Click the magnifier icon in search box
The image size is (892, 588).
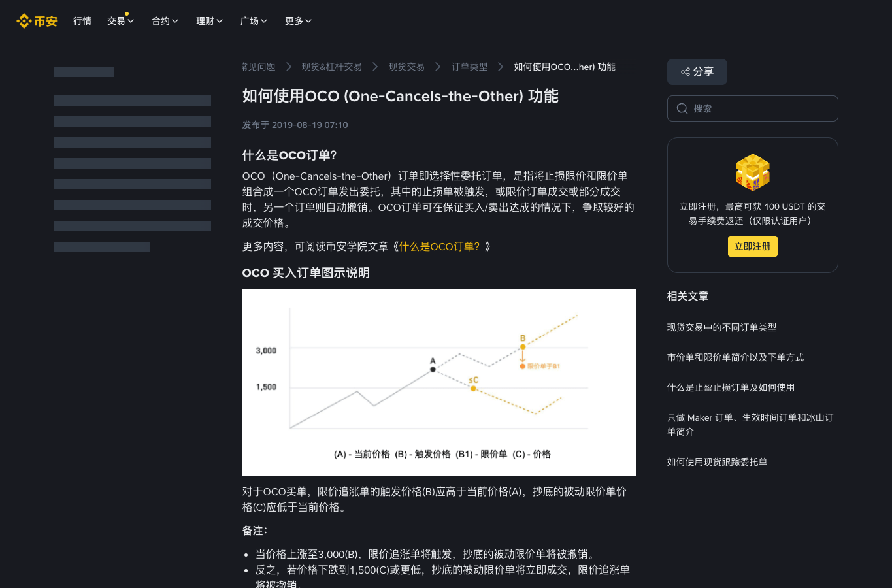tap(682, 108)
